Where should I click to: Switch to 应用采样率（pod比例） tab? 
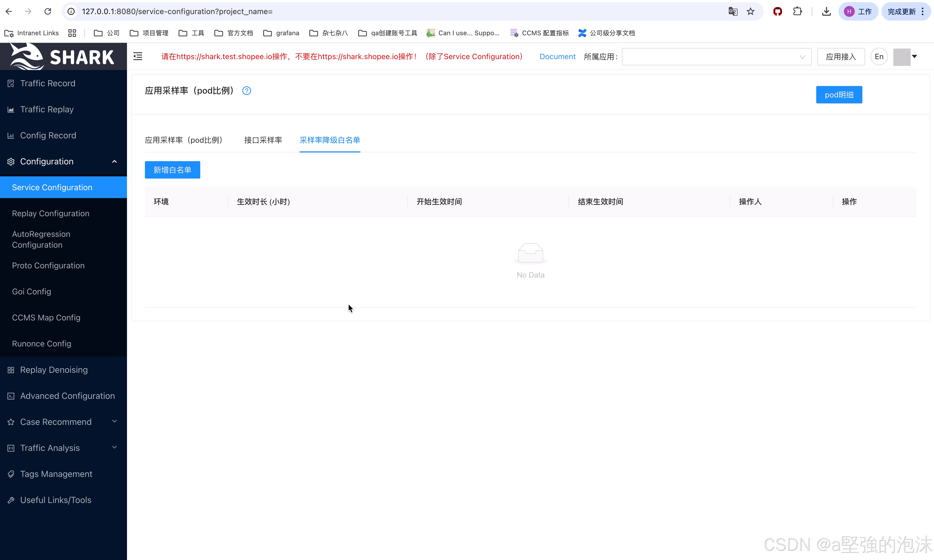[184, 140]
